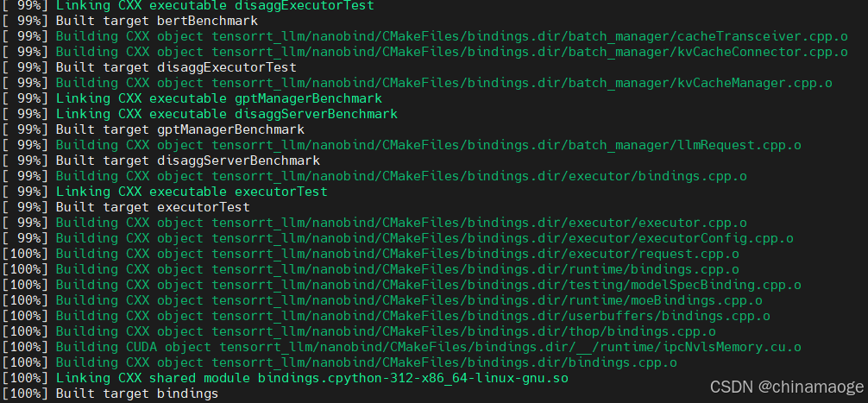868x403 pixels.
Task: Select the line ending in cacheTransceiver.cpp.o
Action: tap(425, 36)
